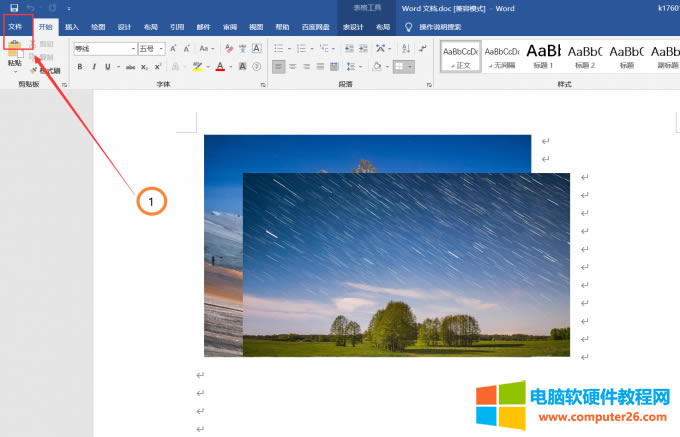Apply subscript formatting
Screen dimensions: 680x437
click(144, 67)
